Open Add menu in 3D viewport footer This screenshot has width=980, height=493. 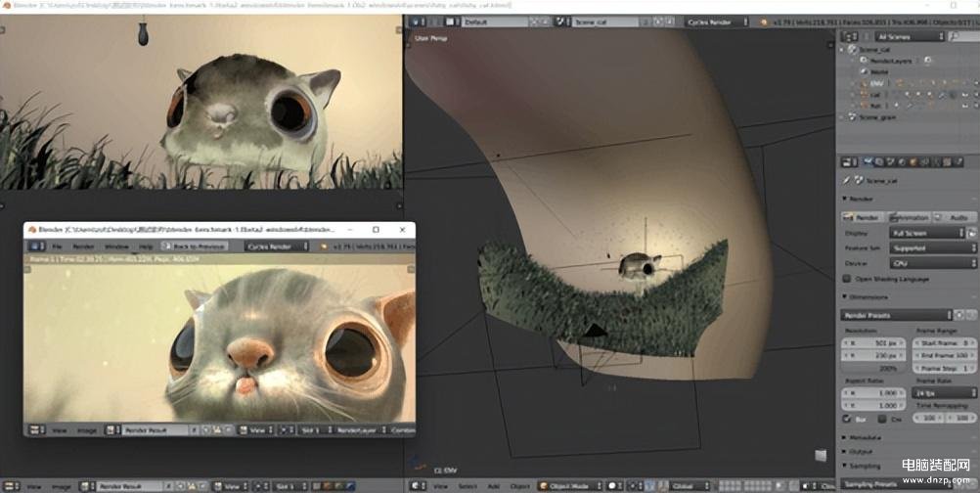click(x=494, y=486)
